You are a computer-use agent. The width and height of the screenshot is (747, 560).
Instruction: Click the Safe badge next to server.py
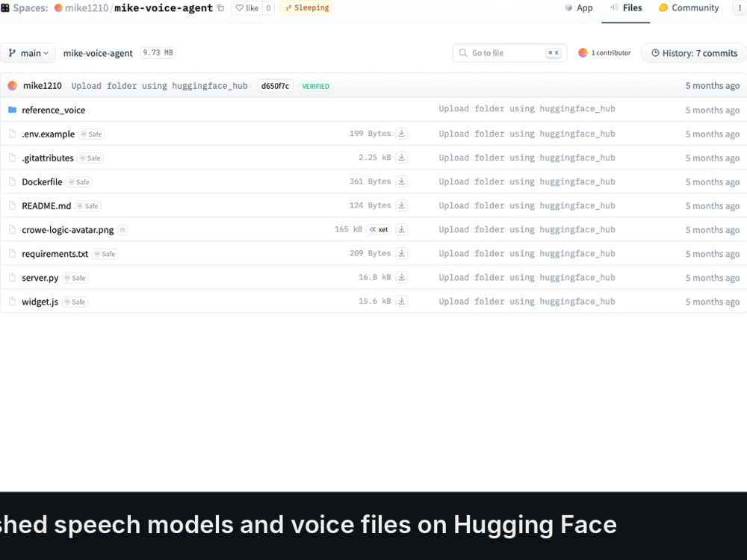[75, 278]
